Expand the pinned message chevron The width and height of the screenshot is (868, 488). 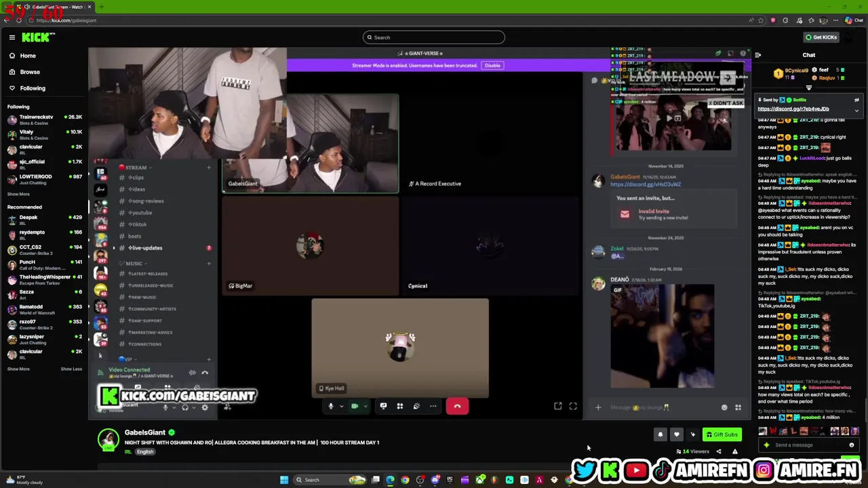point(856,110)
